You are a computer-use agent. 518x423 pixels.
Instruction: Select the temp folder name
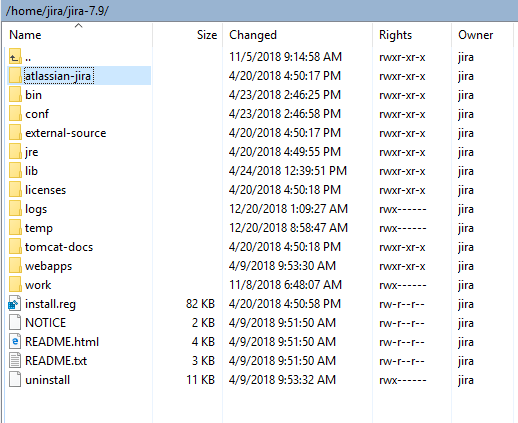click(39, 228)
